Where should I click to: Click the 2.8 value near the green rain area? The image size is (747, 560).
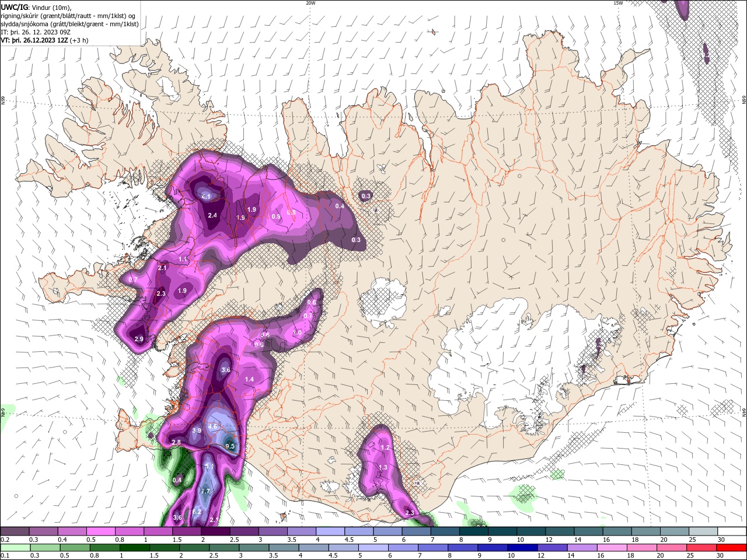(176, 443)
